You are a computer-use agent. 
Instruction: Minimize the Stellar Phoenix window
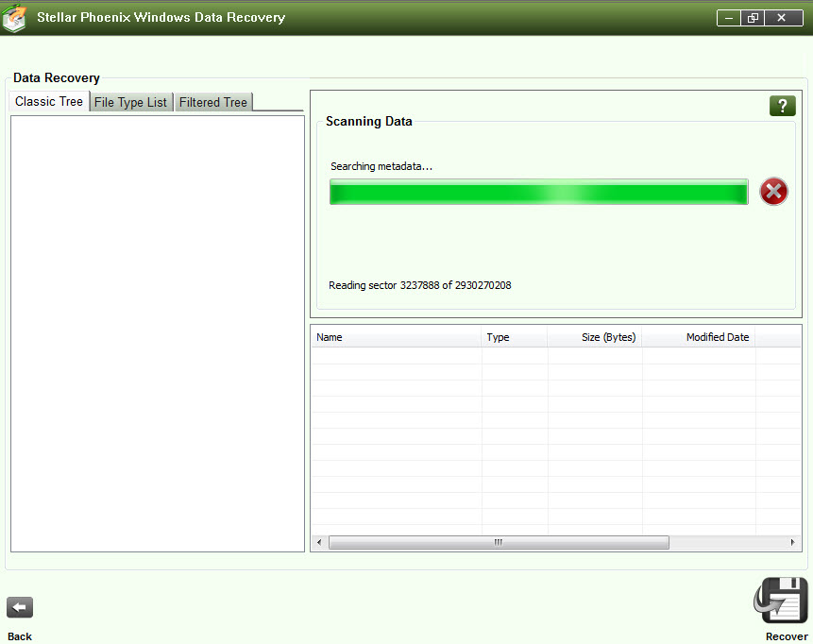(729, 18)
